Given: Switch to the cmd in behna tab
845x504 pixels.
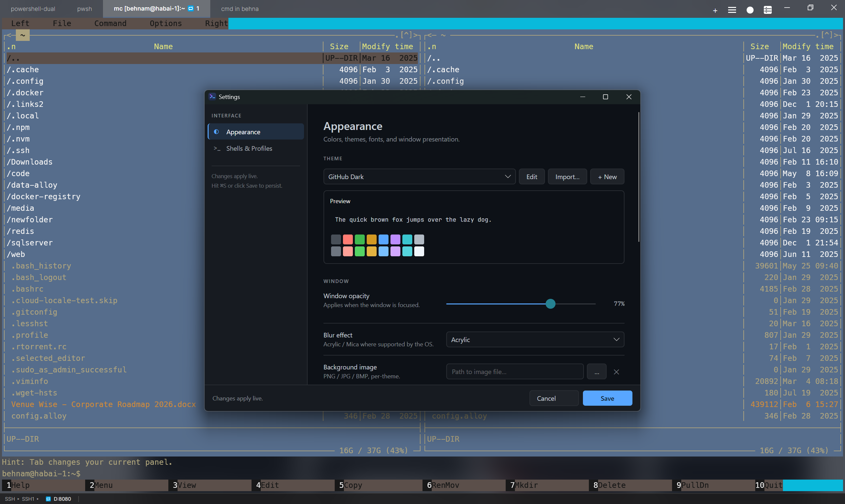Looking at the screenshot, I should (240, 9).
